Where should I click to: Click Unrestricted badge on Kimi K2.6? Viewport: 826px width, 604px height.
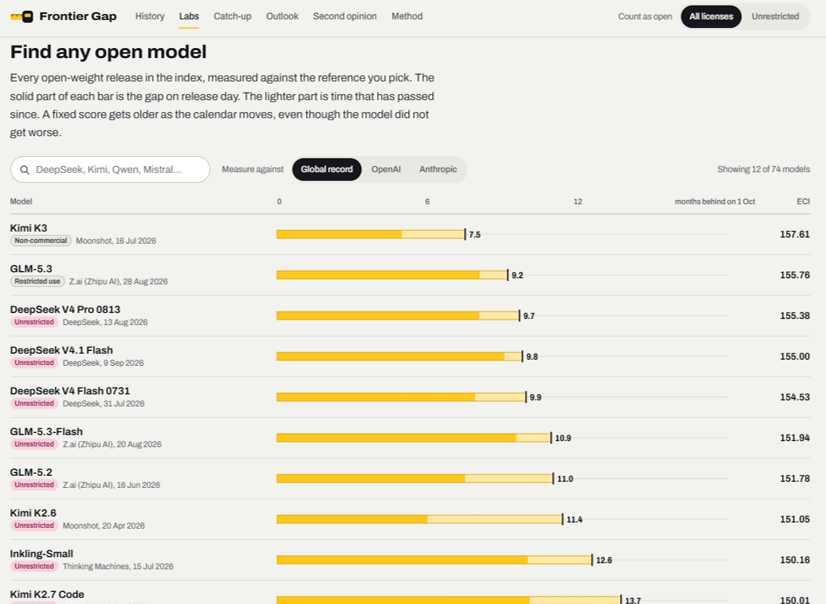point(34,526)
